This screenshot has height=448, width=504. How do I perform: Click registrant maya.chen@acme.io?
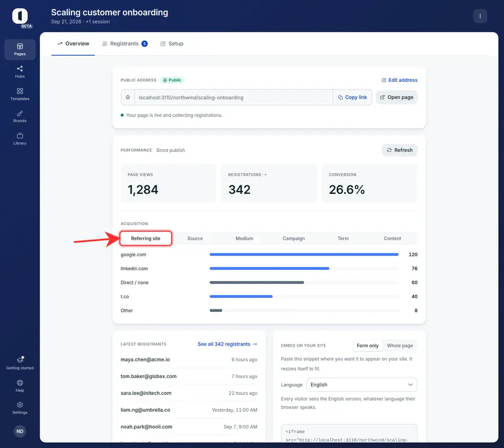[145, 360]
